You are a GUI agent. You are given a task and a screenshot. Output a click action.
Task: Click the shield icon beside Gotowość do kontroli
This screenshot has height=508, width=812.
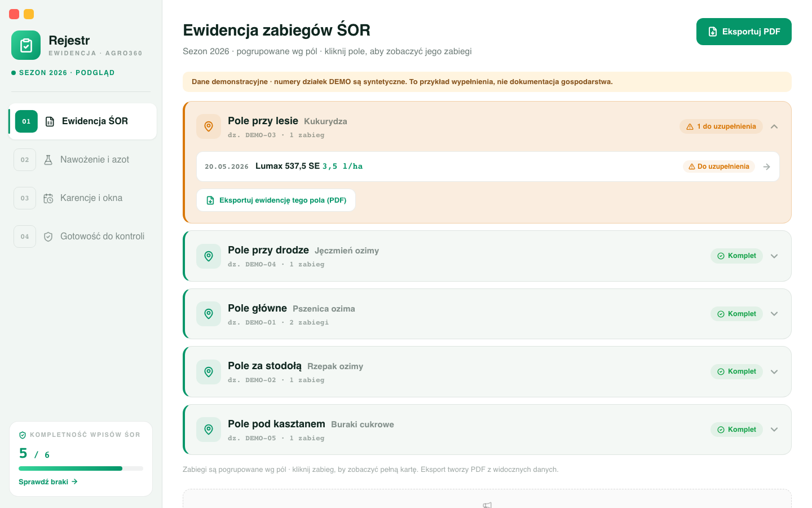(48, 237)
